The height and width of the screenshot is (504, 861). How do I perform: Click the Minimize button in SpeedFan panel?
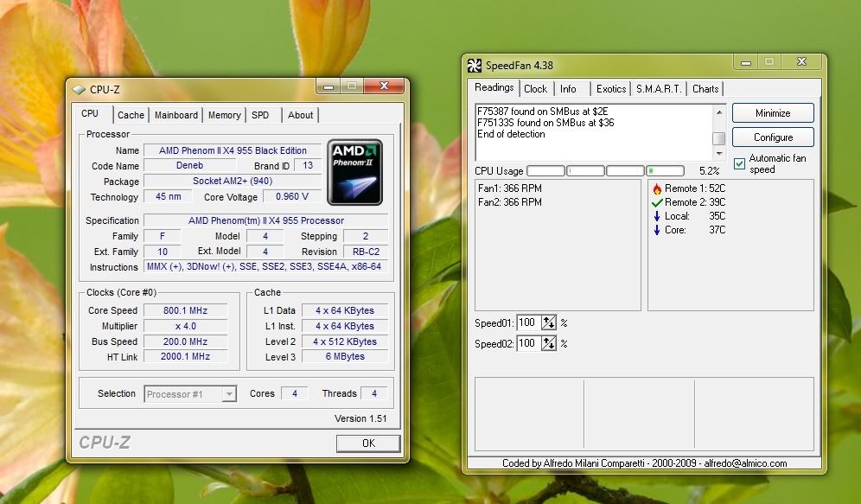pyautogui.click(x=773, y=113)
